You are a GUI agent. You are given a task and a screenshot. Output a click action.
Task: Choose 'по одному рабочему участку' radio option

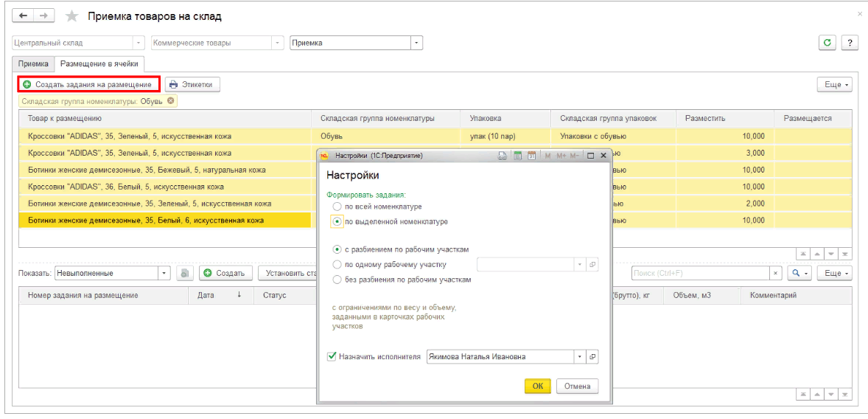(337, 264)
